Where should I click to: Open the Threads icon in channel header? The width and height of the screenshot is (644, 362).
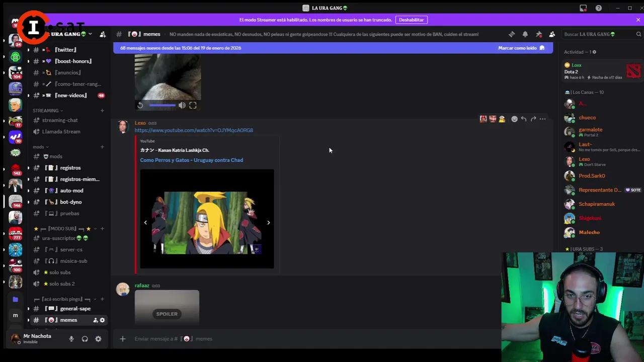point(512,34)
